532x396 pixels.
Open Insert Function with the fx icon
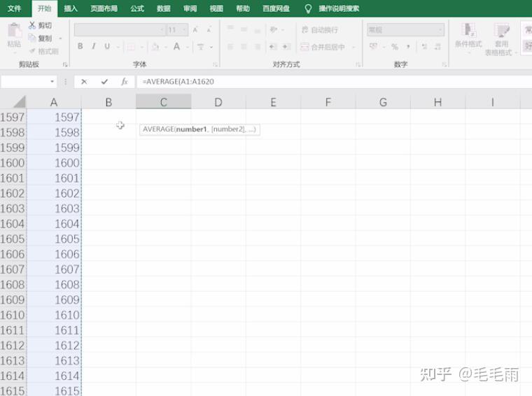click(125, 82)
